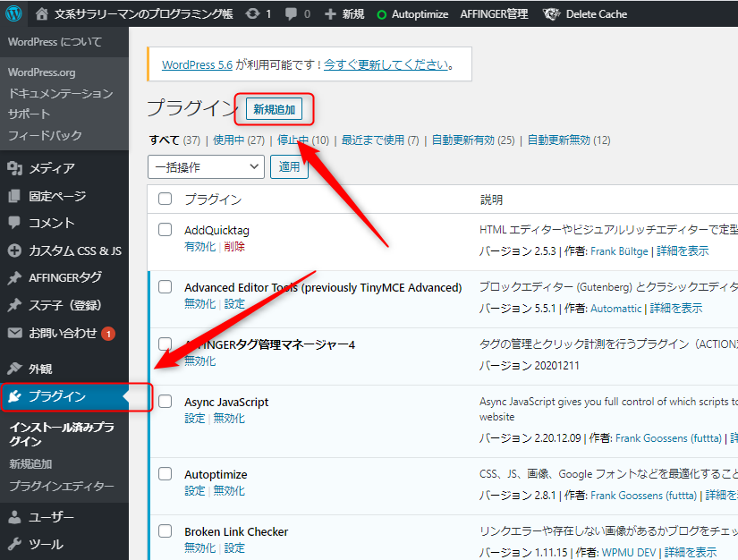738x560 pixels.
Task: Check the Autoptimize plugin checkbox
Action: coord(165,473)
